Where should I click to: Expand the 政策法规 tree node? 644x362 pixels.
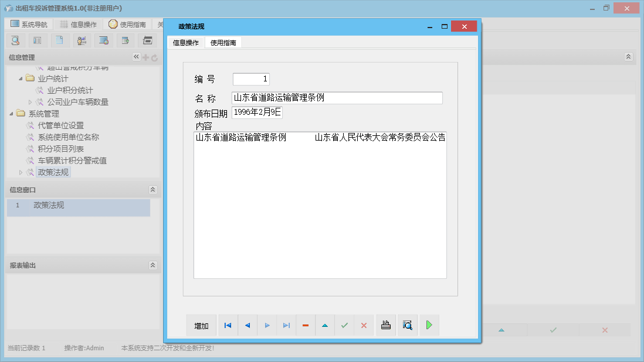click(19, 172)
